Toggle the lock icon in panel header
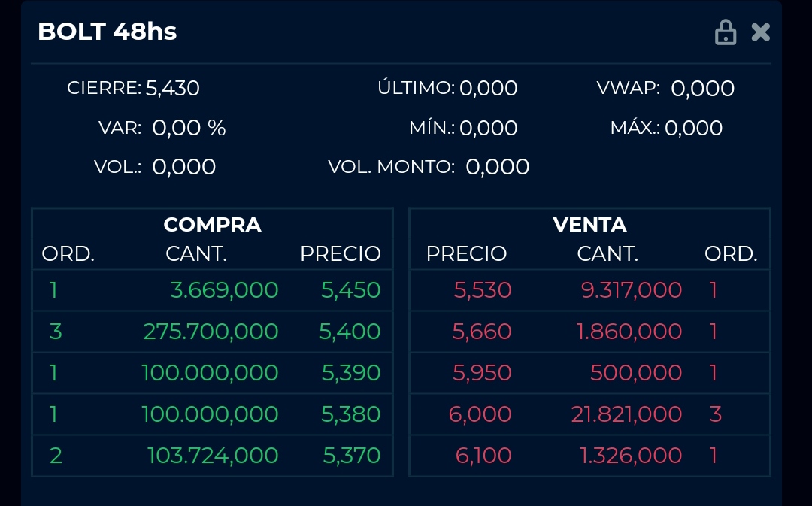 click(x=726, y=32)
